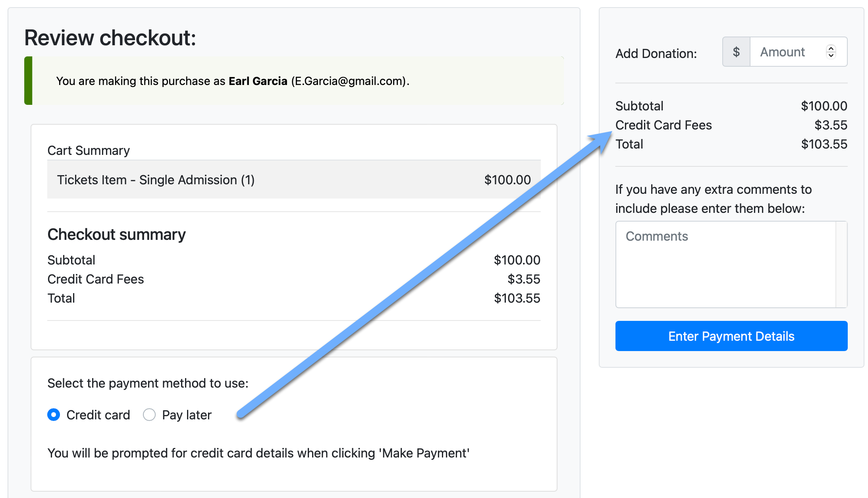This screenshot has height=498, width=868.
Task: Focus the Comments text area
Action: pos(725,264)
